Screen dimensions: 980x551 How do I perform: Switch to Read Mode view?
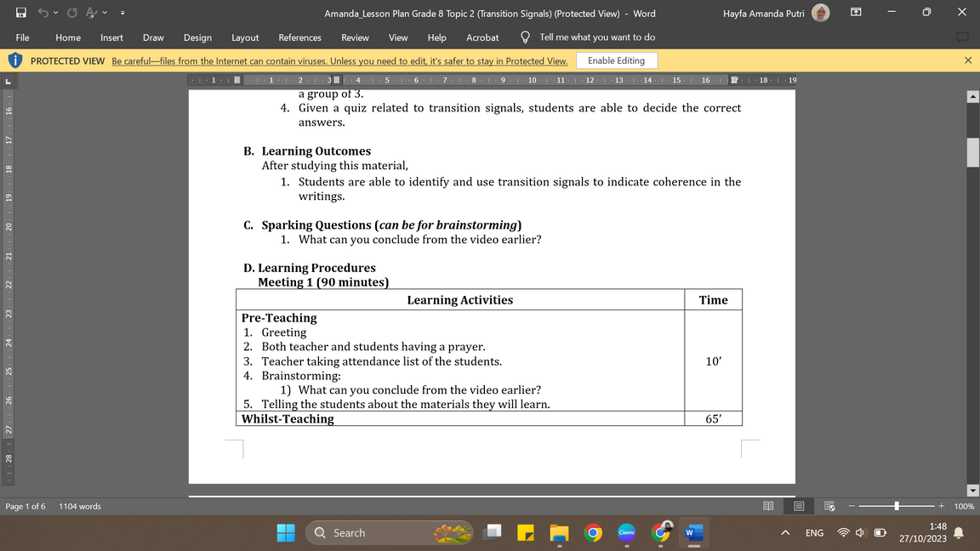coord(768,506)
